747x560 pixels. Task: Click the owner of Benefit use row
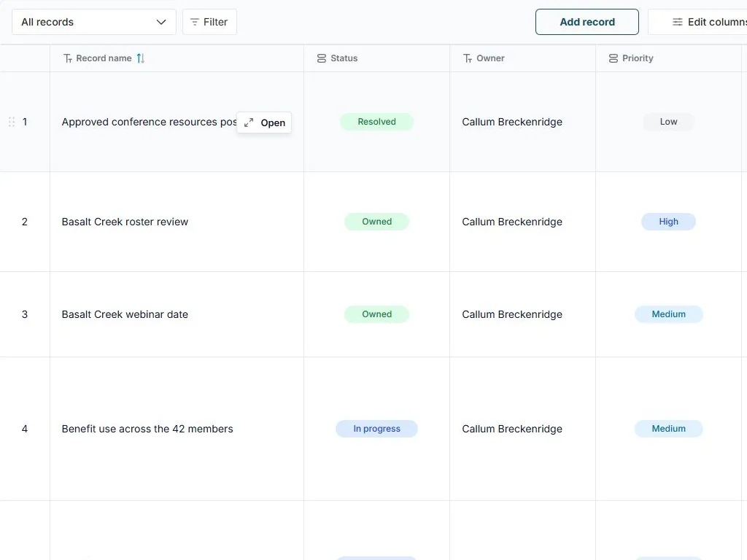(512, 429)
